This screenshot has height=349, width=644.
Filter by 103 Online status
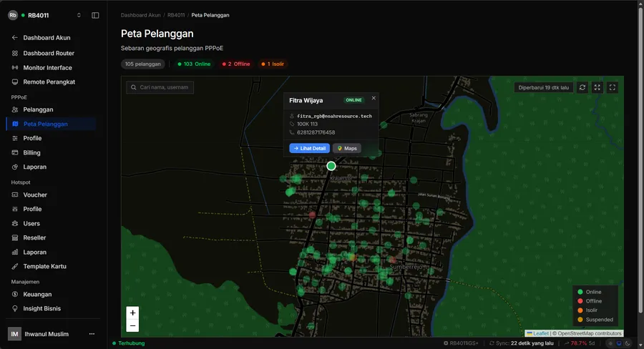pos(194,64)
